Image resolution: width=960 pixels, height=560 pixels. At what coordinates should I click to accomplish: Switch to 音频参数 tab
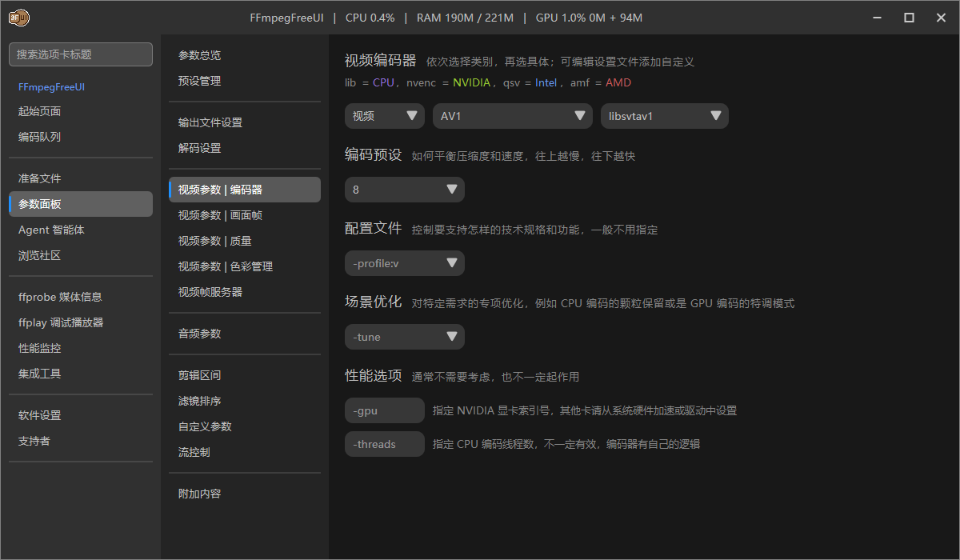click(245, 334)
